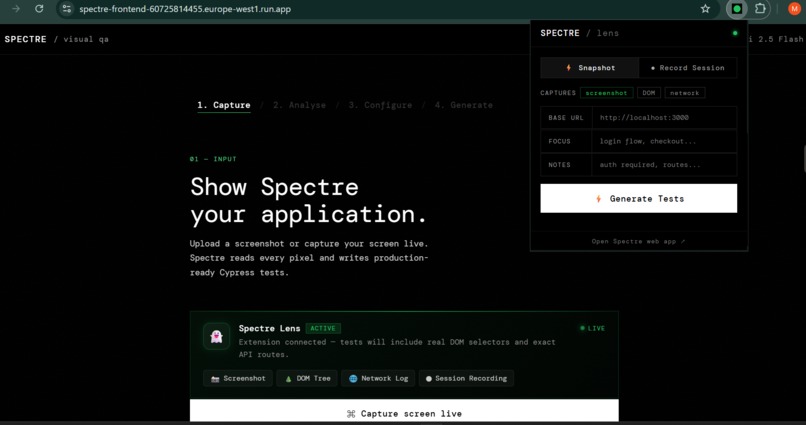Open the profile avatar M
806x425 pixels.
click(794, 9)
